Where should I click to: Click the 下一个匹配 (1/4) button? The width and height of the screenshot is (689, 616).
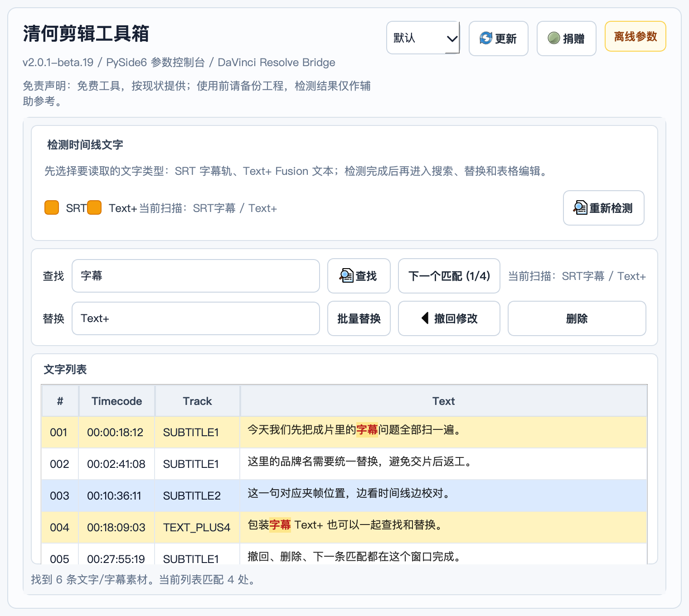[x=449, y=276]
